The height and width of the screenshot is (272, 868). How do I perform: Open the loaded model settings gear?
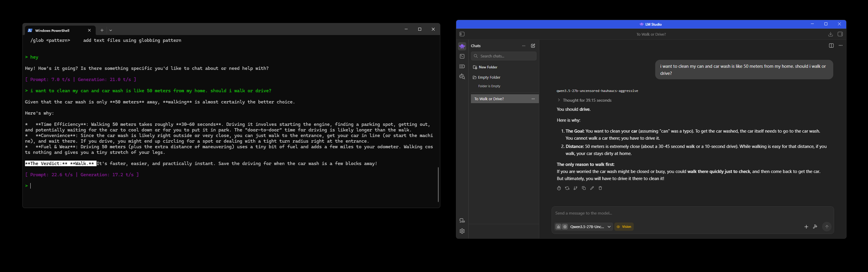(x=565, y=227)
